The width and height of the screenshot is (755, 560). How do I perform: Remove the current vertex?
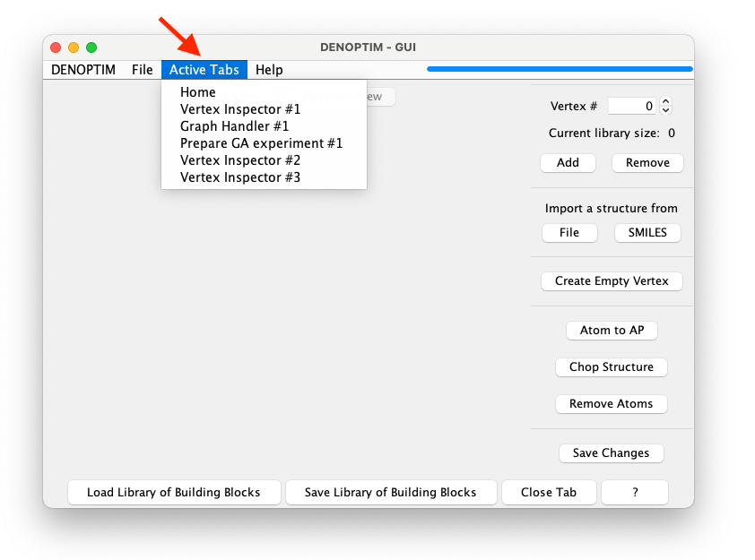(x=647, y=162)
